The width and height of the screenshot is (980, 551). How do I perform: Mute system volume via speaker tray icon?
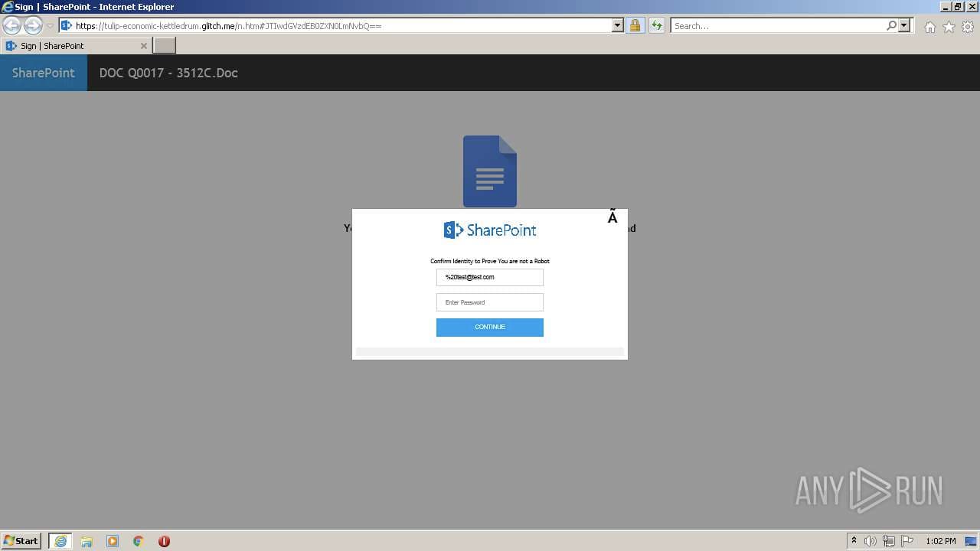point(872,540)
